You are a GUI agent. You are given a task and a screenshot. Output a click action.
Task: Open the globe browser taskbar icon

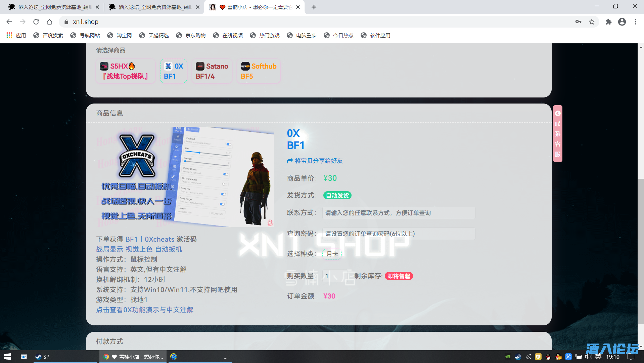174,357
